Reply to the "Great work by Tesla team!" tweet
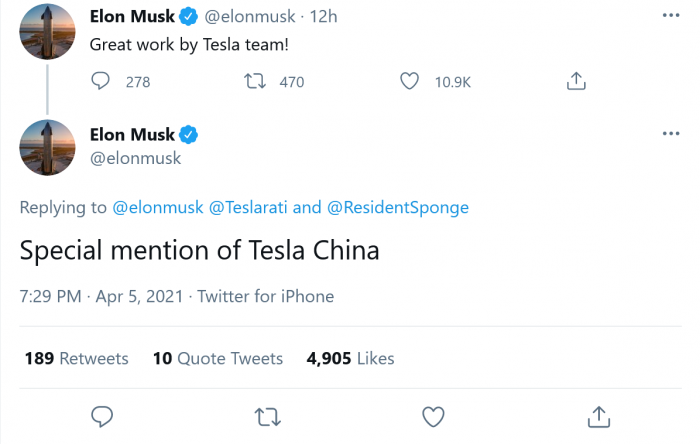The height and width of the screenshot is (444, 700). click(x=100, y=82)
